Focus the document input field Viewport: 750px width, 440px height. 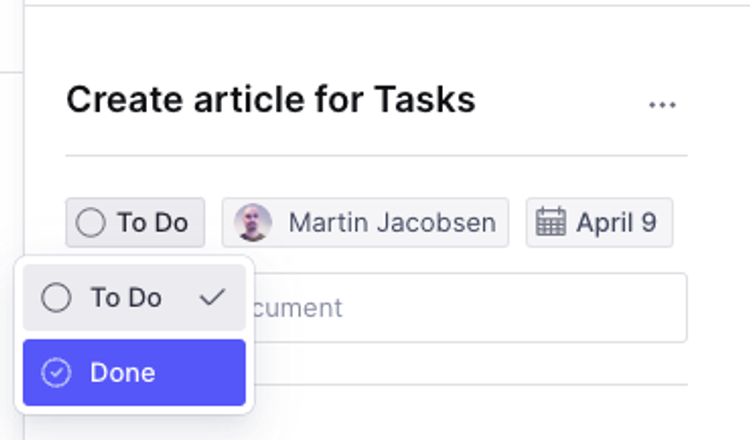point(471,308)
